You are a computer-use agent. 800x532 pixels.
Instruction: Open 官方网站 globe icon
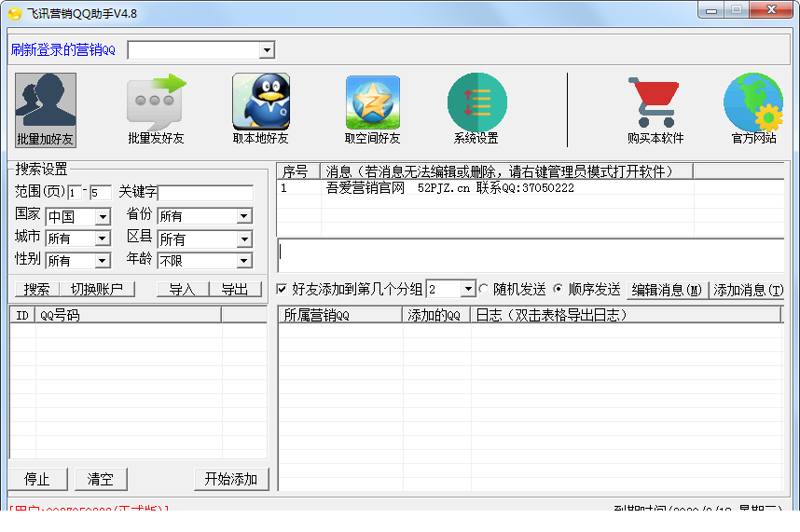(x=753, y=110)
